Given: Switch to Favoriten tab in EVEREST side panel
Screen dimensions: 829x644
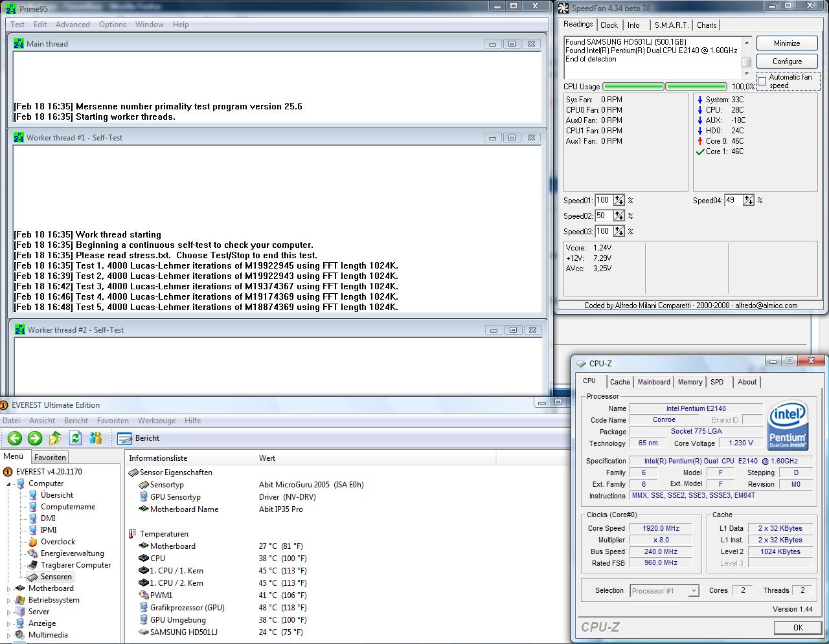Looking at the screenshot, I should (50, 458).
